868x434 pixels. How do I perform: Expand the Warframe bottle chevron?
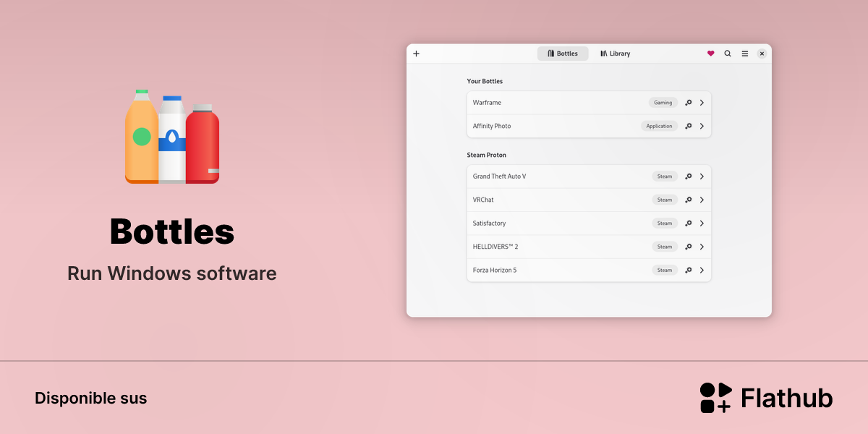(x=702, y=103)
